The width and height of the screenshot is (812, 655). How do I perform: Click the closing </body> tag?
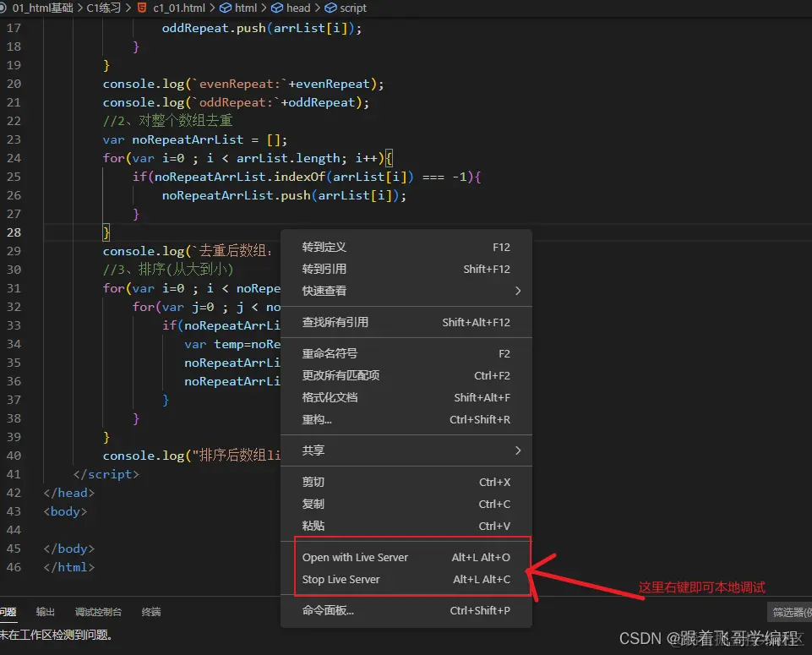click(x=69, y=549)
